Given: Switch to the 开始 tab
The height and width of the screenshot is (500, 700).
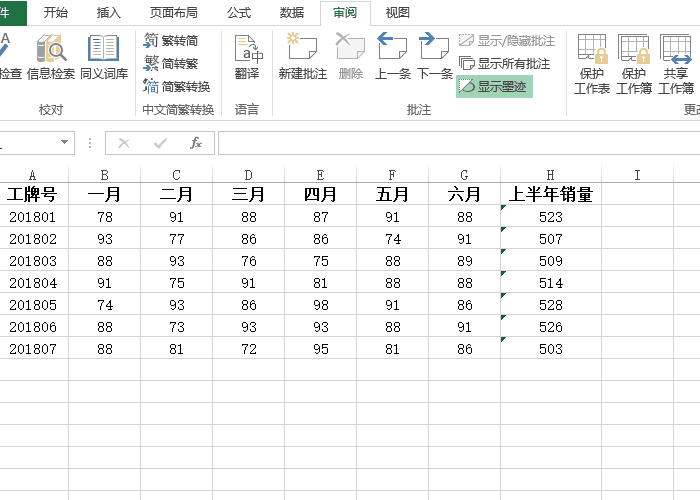Looking at the screenshot, I should click(x=56, y=12).
